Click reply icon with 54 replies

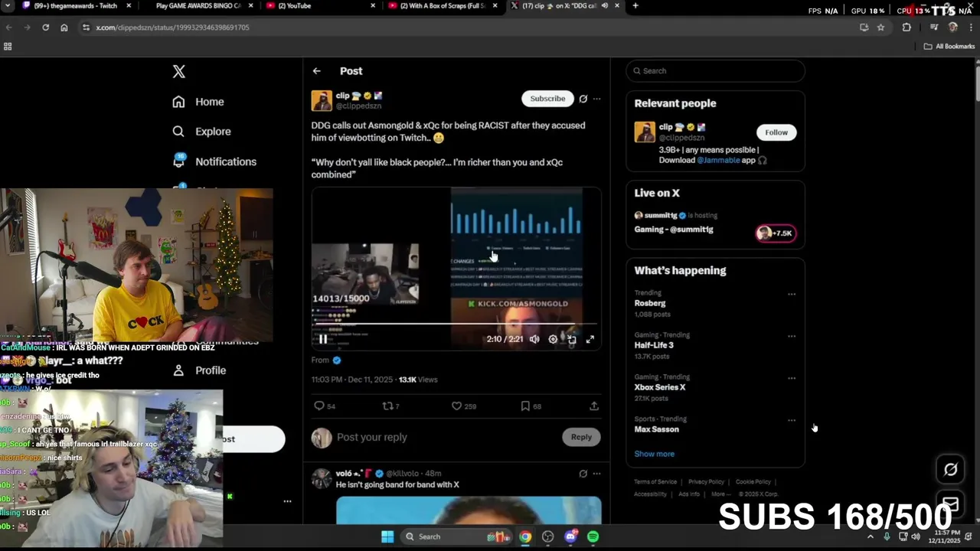tap(325, 406)
